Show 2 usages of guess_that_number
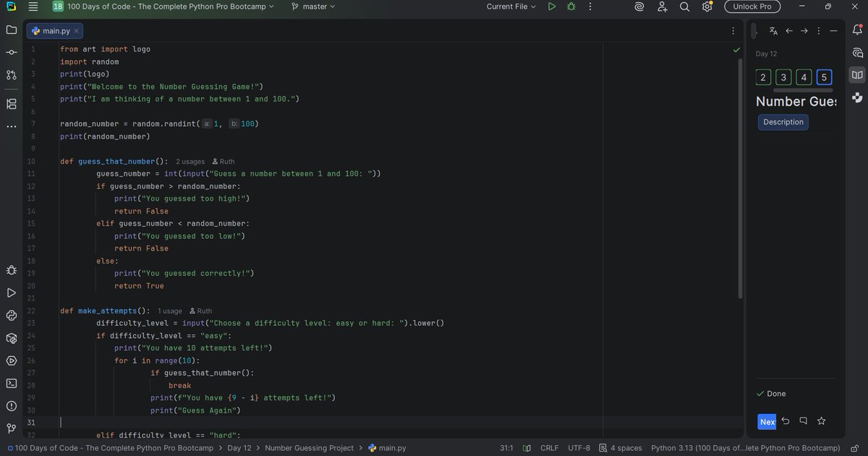 tap(190, 161)
